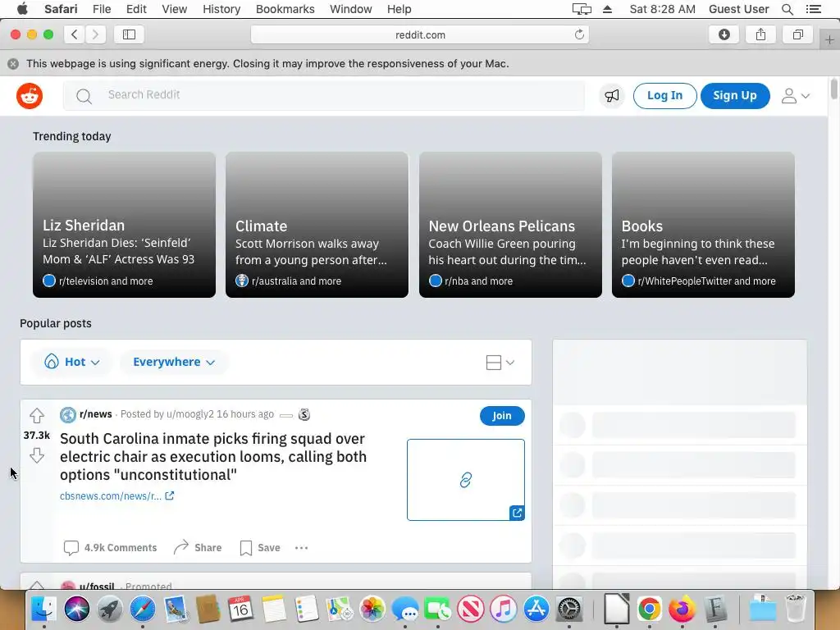Viewport: 840px width, 630px height.
Task: Open Finder from the Dock
Action: click(44, 609)
